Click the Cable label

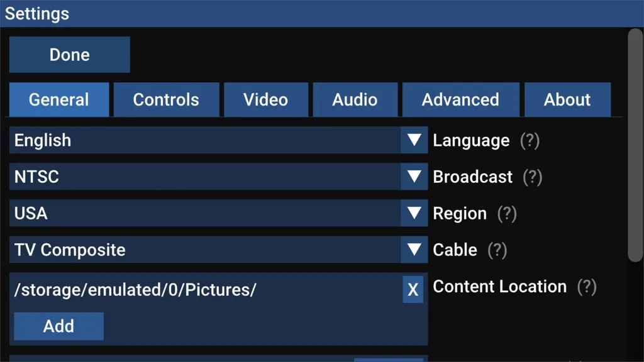tap(455, 250)
